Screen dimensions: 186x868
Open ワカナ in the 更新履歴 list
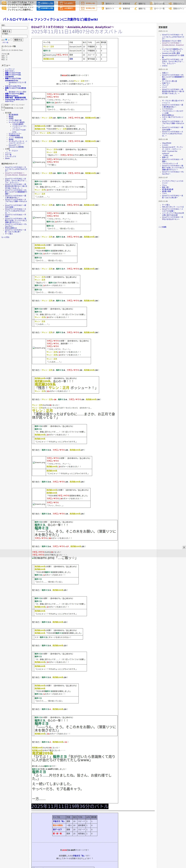[164, 193]
